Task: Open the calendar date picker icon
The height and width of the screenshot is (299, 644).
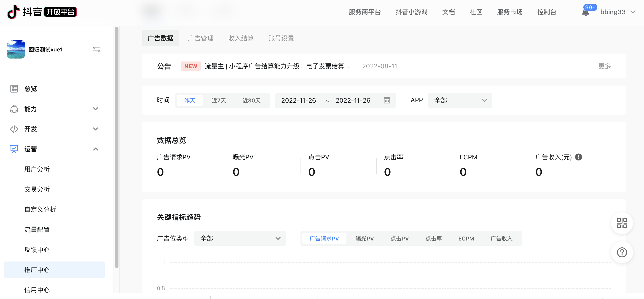Action: click(387, 100)
